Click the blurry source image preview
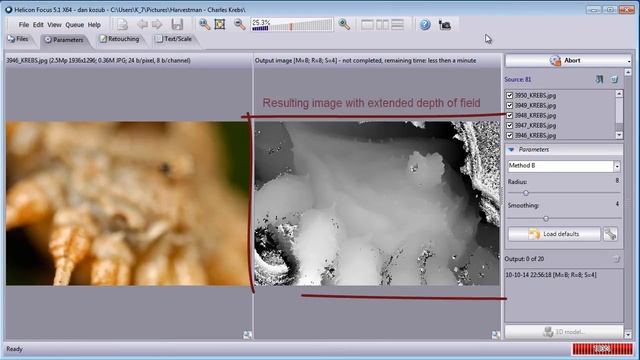This screenshot has height=360, width=640. (x=128, y=203)
